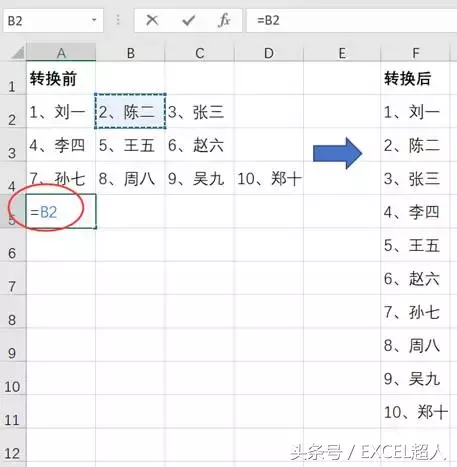Click cell F9 containing 8、周八

pyautogui.click(x=416, y=345)
